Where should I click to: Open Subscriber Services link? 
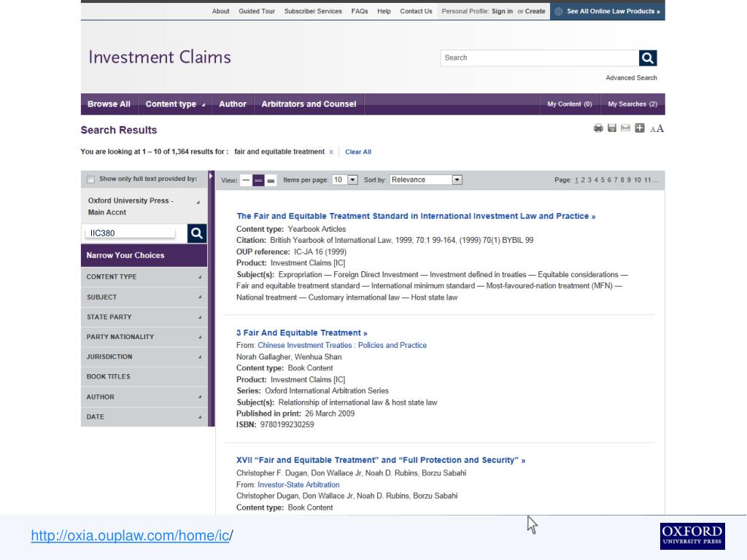313,11
